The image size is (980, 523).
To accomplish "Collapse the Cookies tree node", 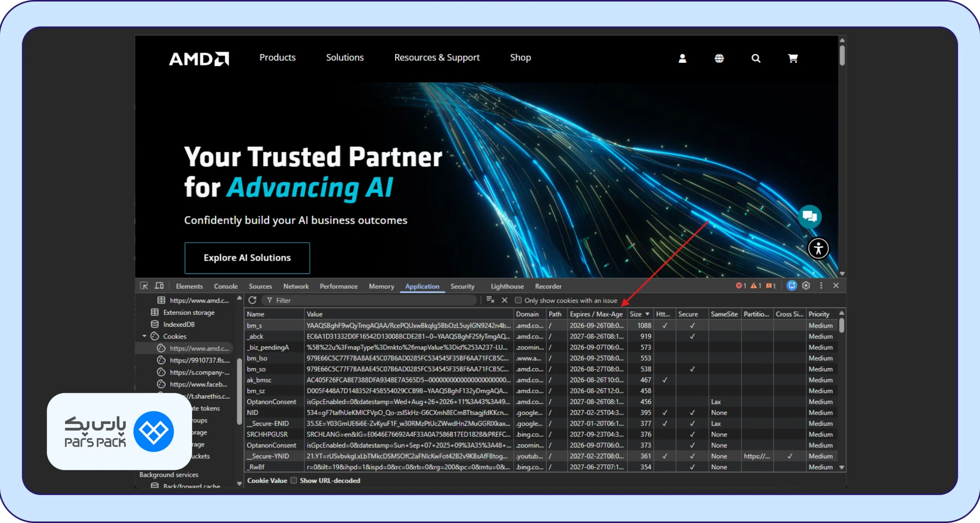I will [144, 336].
